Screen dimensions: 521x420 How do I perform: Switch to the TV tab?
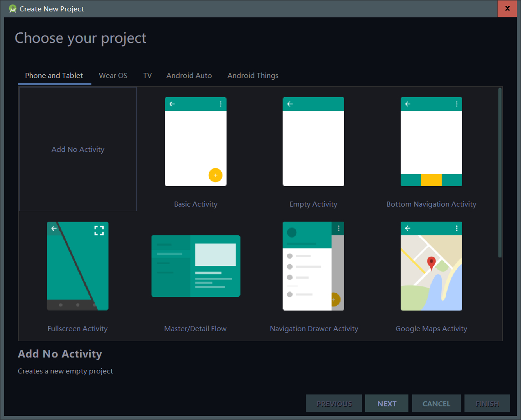tap(148, 76)
